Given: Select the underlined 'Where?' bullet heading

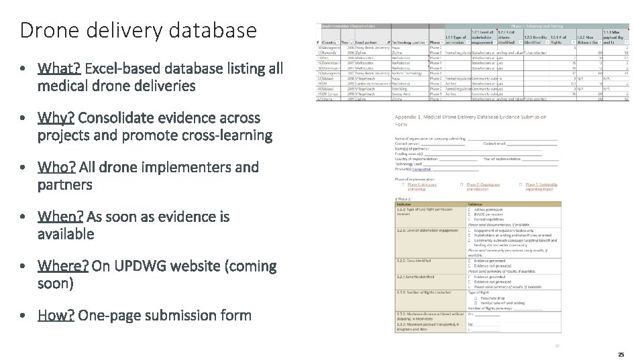Looking at the screenshot, I should click(63, 266).
